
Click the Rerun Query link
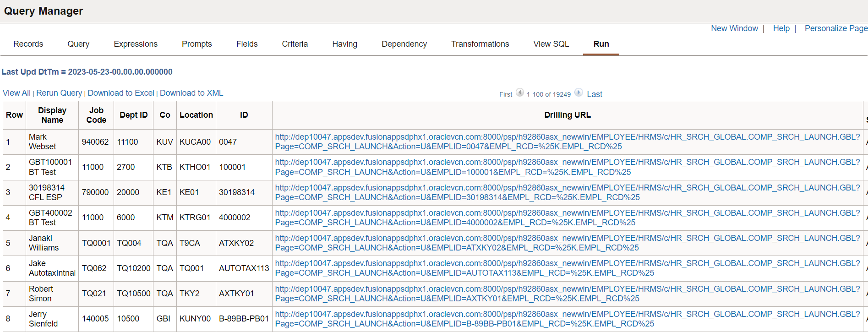pos(59,93)
